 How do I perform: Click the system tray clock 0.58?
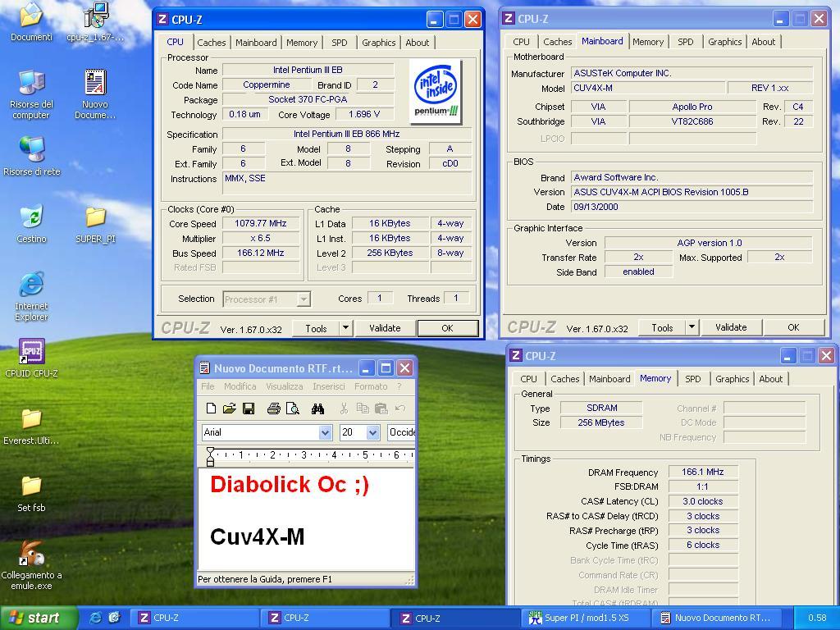[x=817, y=618]
